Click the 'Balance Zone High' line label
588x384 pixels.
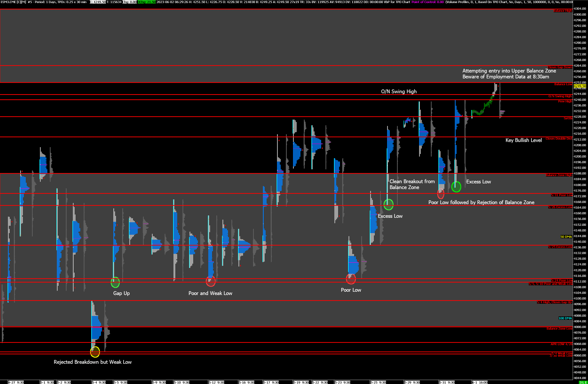click(559, 175)
